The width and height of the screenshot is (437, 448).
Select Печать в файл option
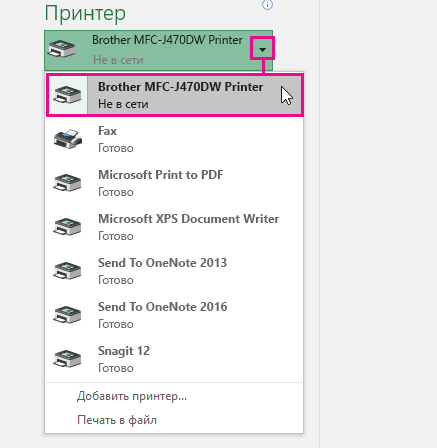point(117,420)
